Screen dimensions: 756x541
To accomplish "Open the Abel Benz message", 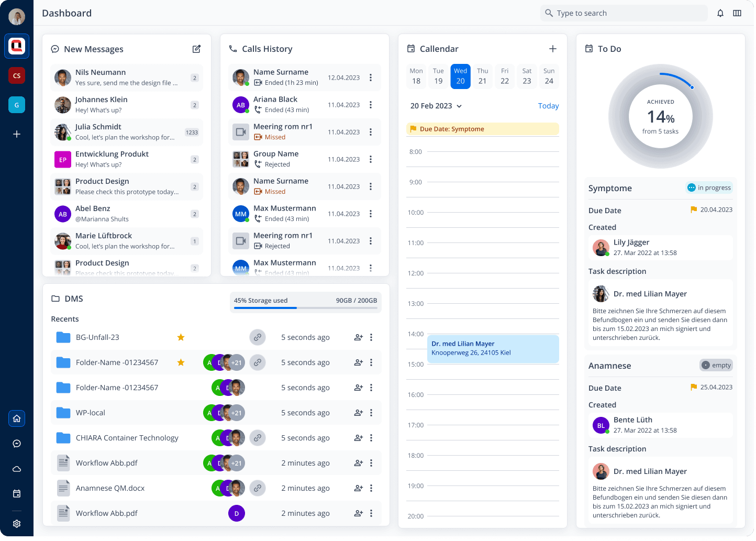I will click(127, 214).
